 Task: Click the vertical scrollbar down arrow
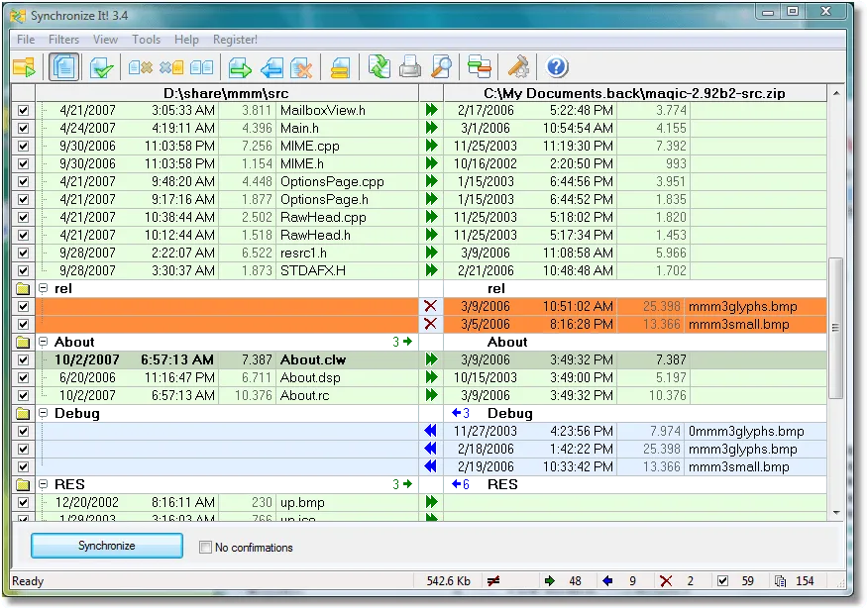[835, 512]
